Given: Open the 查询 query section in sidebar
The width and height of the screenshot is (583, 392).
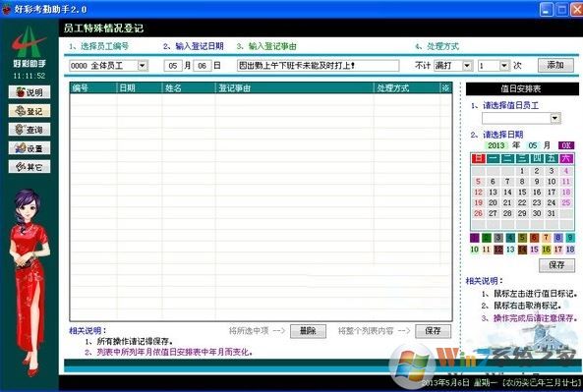Looking at the screenshot, I should (x=29, y=130).
